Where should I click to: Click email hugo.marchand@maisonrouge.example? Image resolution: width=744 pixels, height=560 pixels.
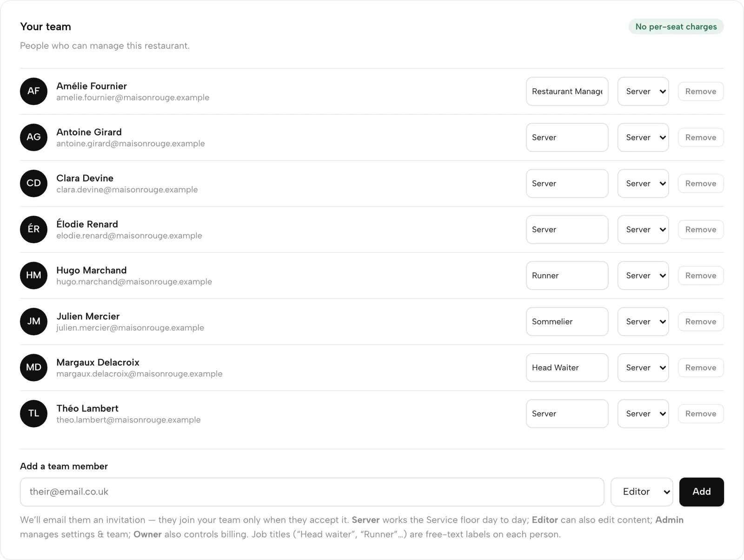click(134, 282)
